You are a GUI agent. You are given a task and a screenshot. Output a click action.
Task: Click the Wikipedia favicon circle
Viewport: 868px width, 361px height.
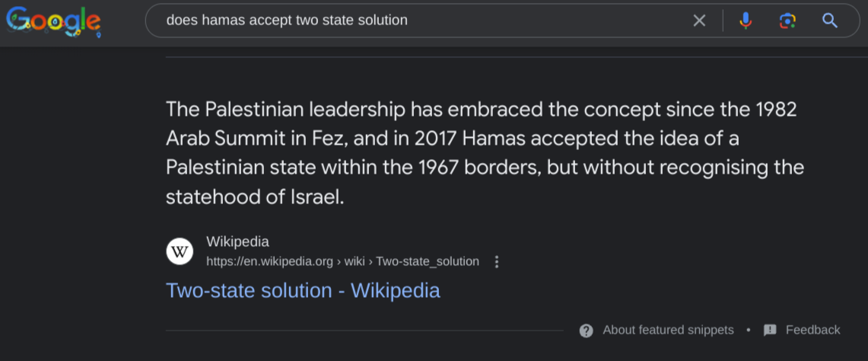(180, 251)
